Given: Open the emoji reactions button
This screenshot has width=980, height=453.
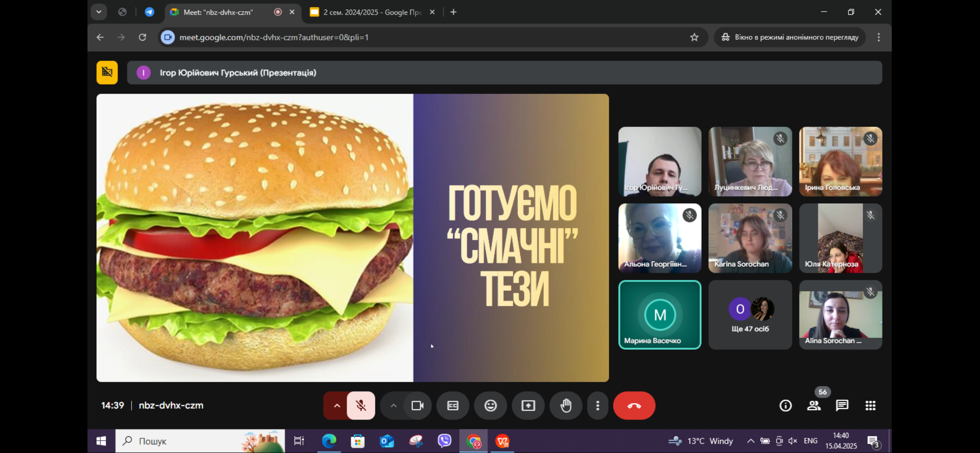Looking at the screenshot, I should click(x=490, y=405).
